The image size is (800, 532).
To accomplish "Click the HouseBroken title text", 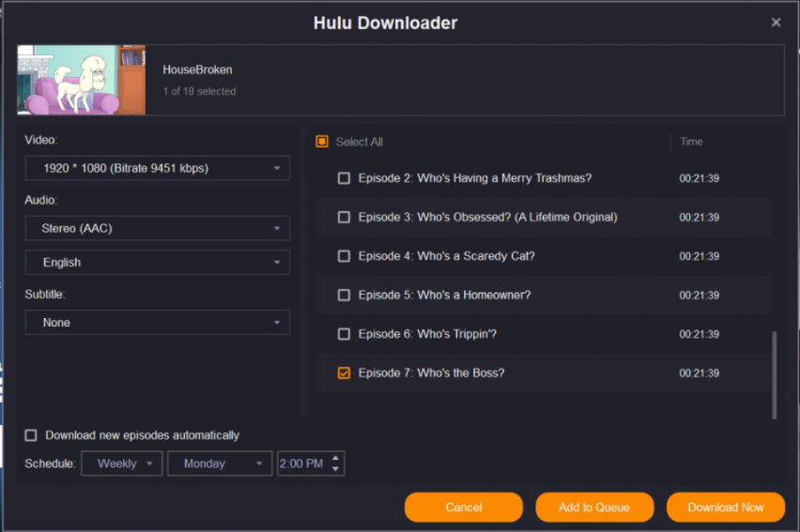I will tap(197, 69).
